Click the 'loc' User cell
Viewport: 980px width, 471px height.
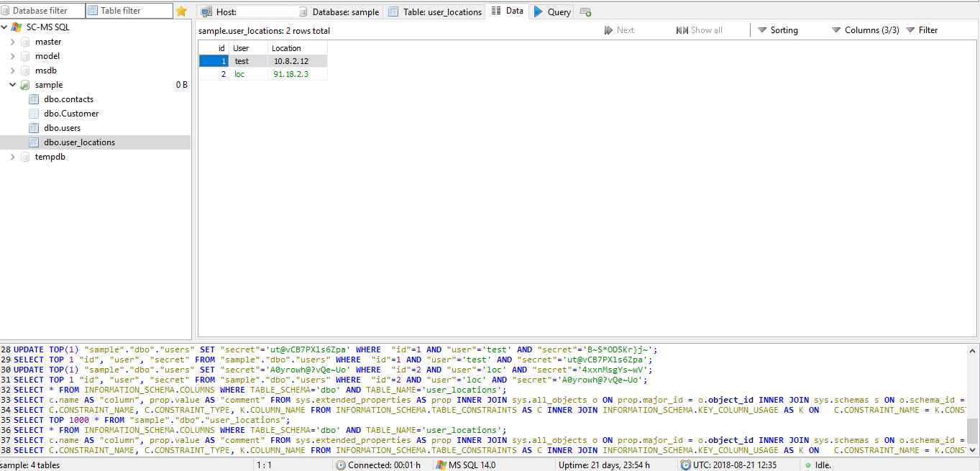(x=249, y=74)
